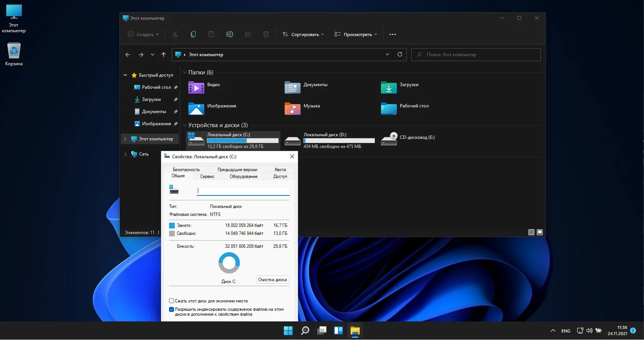Click the Cut scissors icon in toolbar
Viewport: 644px width, 340px height.
pos(175,34)
